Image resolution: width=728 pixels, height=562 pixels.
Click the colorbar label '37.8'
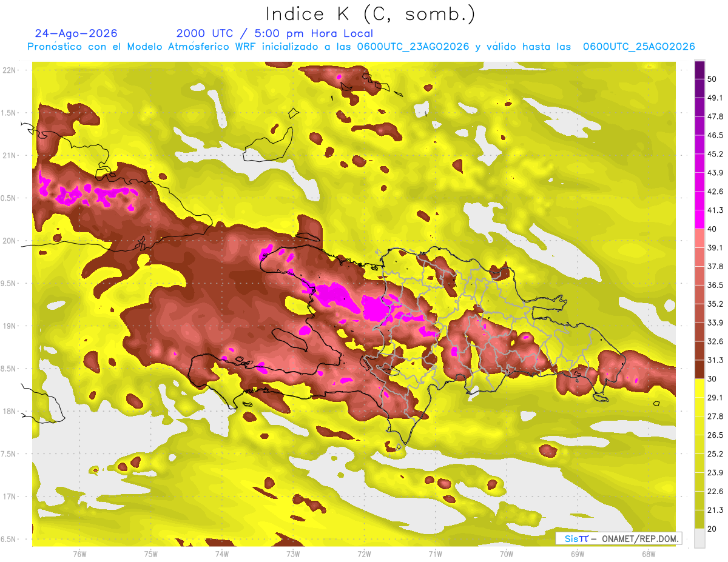(x=715, y=267)
